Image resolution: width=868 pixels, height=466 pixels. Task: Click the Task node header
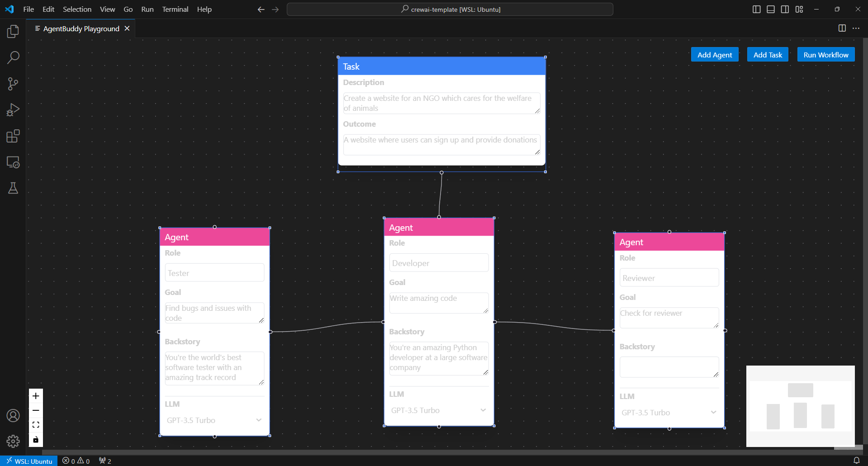[x=441, y=67]
